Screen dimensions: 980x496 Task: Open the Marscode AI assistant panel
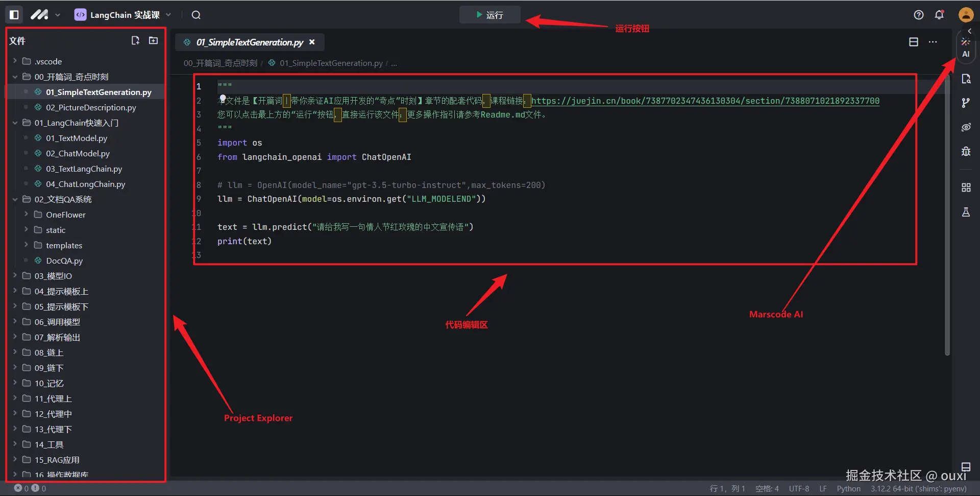(966, 48)
